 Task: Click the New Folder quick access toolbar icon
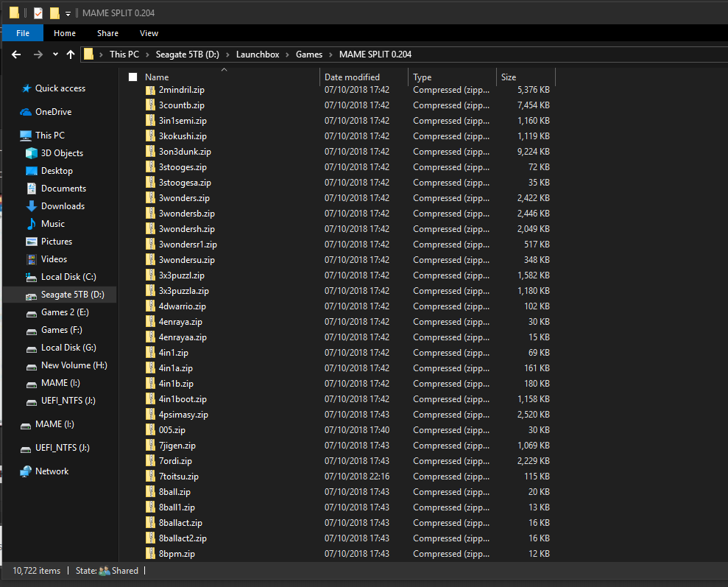(54, 13)
